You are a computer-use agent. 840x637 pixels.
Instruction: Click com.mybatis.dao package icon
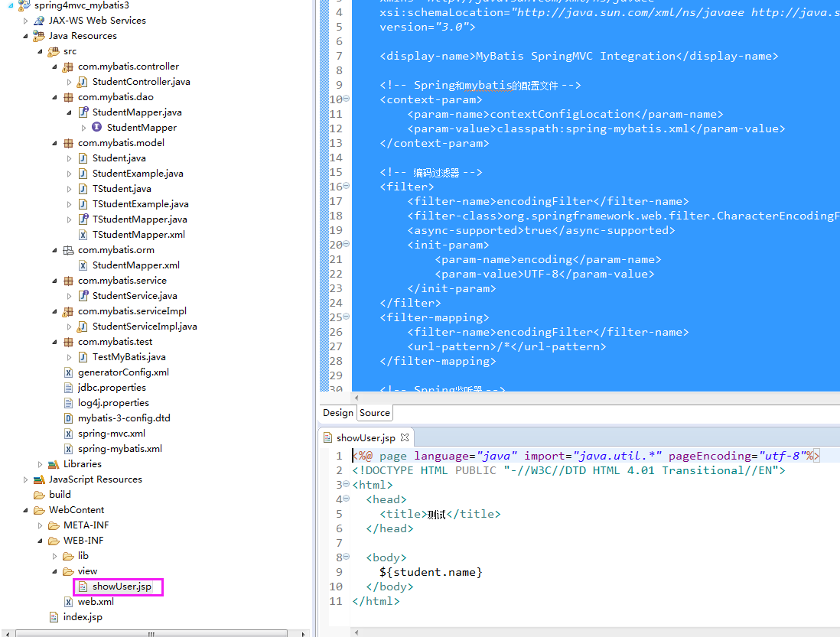coord(68,97)
